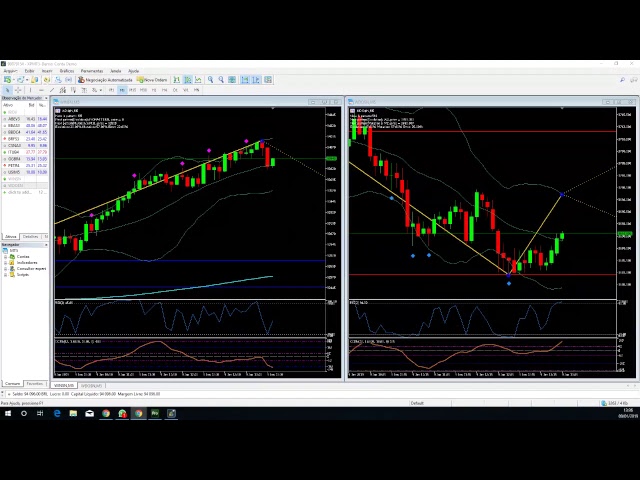Image resolution: width=640 pixels, height=480 pixels.
Task: Select the M30 timeframe button
Action: [143, 90]
